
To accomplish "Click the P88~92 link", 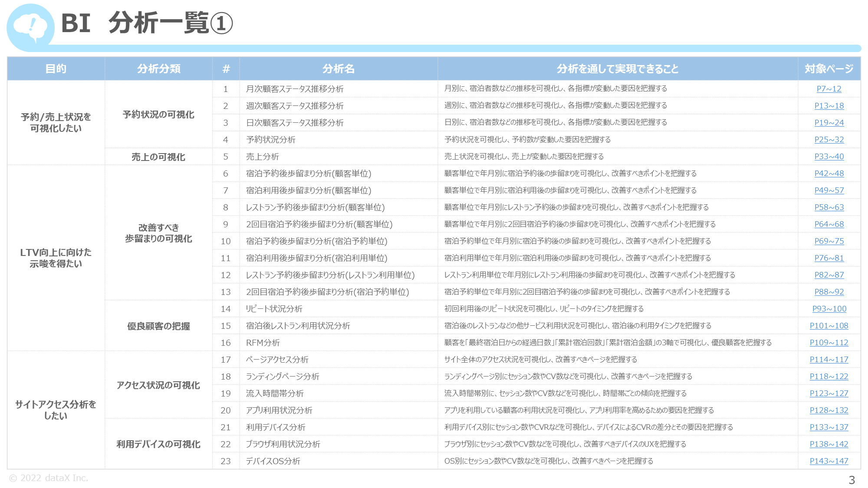I will tap(829, 292).
